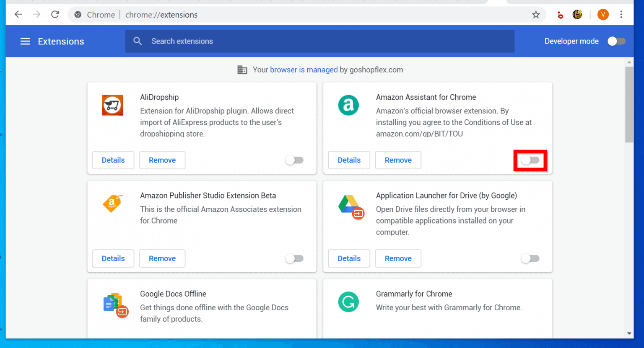
Task: Enable Amazon Publisher Studio Extension Beta toggle
Action: point(294,258)
